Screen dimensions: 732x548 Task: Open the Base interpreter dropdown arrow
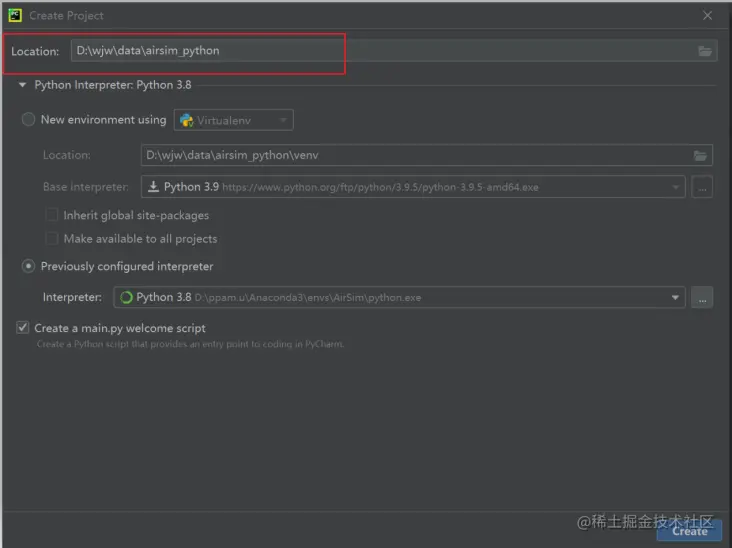coord(675,187)
